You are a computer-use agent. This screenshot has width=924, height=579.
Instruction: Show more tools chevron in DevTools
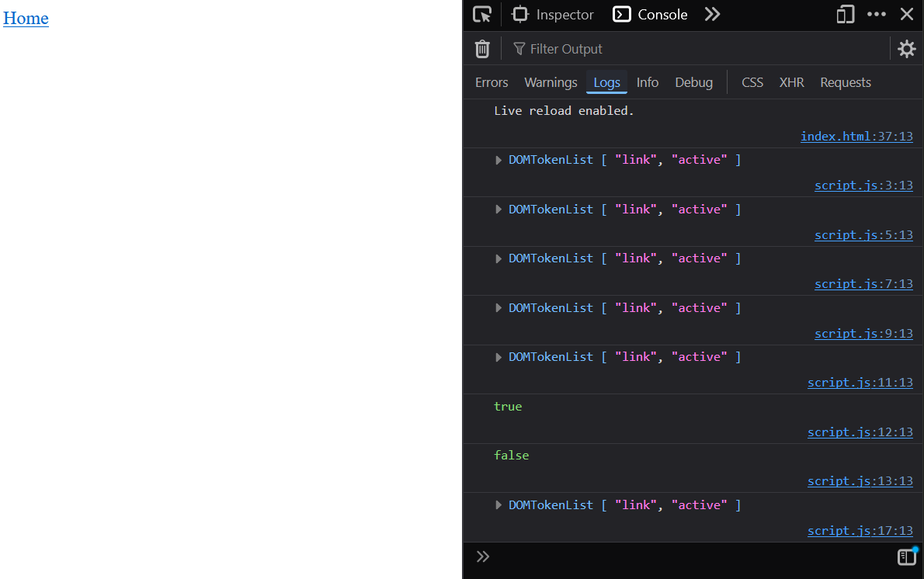pyautogui.click(x=712, y=15)
